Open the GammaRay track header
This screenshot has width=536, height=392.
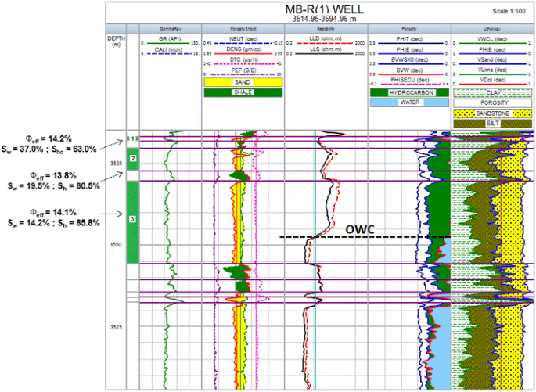coord(171,29)
